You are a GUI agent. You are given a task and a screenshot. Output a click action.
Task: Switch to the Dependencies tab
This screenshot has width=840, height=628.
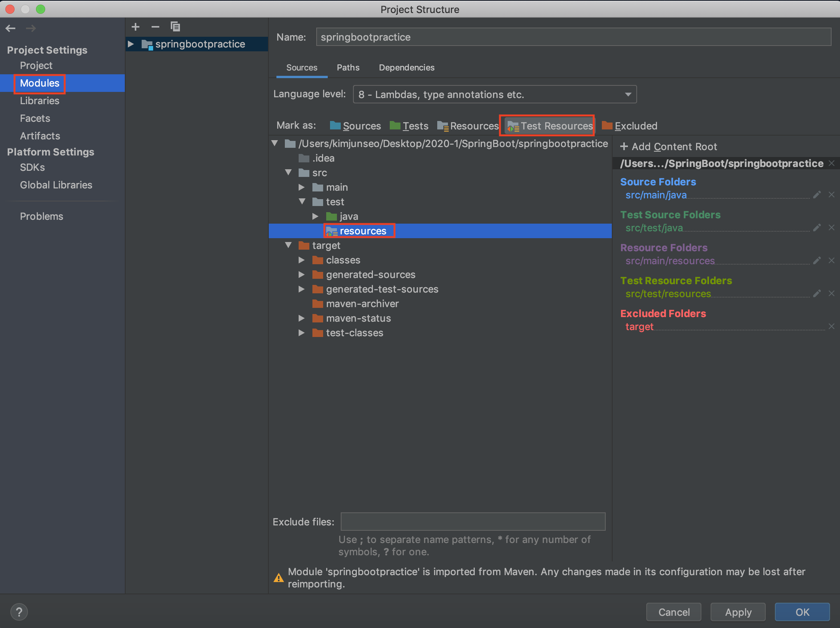[407, 67]
